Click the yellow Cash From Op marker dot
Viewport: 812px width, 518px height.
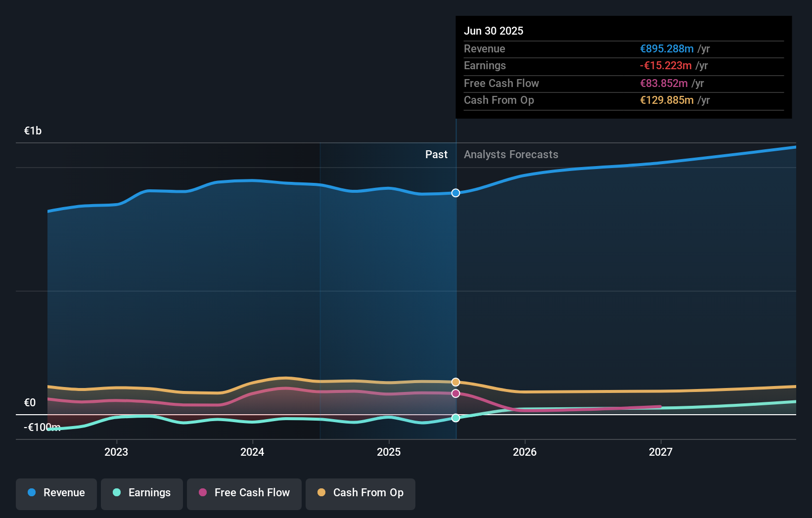point(455,382)
